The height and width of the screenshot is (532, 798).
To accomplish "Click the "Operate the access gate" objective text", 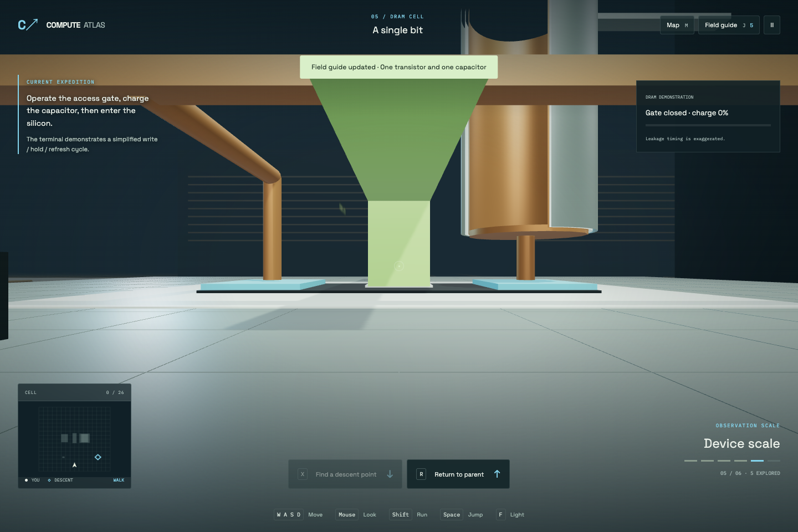I will (x=88, y=111).
